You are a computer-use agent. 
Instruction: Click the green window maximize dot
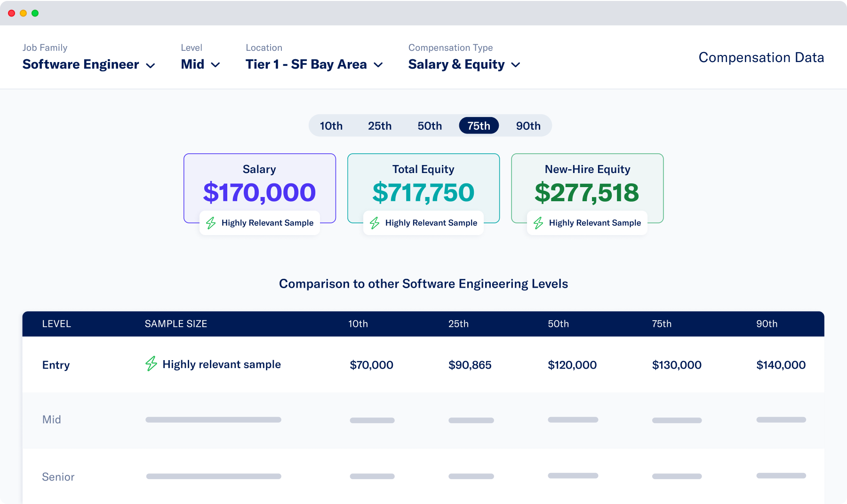(35, 13)
